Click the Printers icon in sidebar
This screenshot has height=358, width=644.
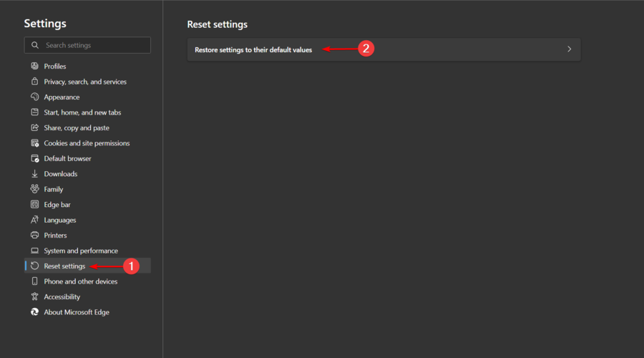point(34,236)
